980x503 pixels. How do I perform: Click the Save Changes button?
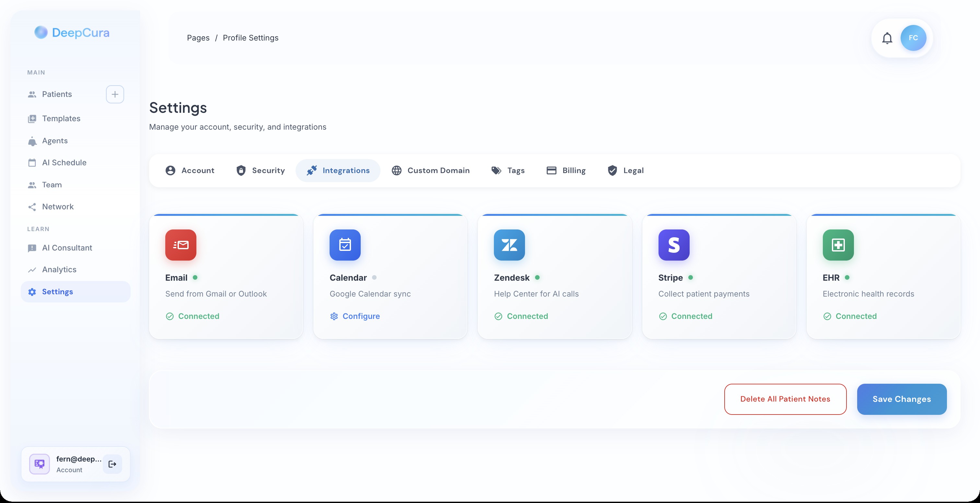902,399
